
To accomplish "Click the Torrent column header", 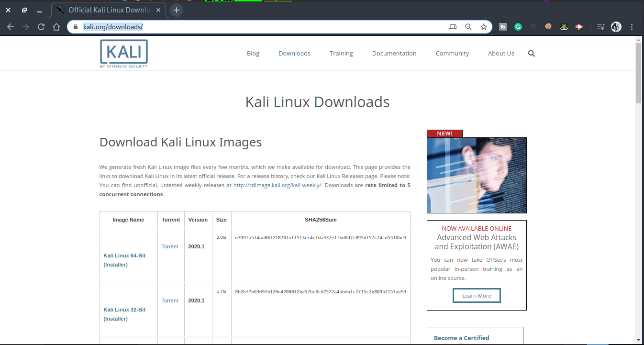I will [x=171, y=220].
